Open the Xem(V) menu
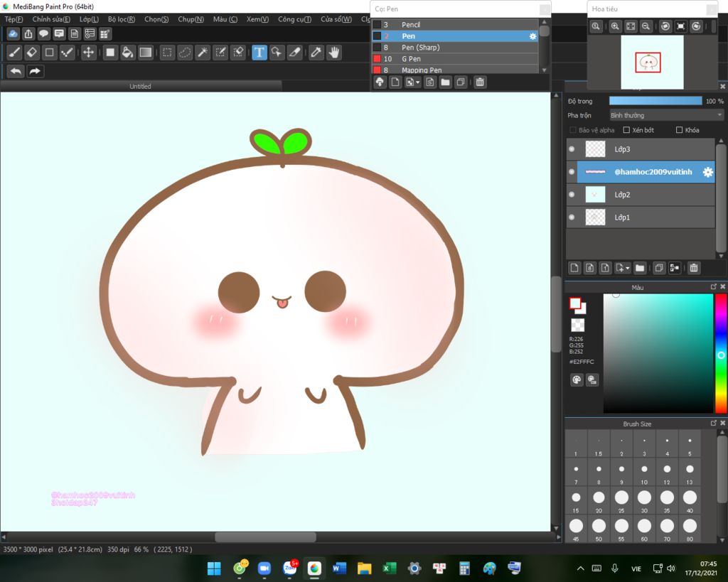The width and height of the screenshot is (728, 582). (x=257, y=19)
